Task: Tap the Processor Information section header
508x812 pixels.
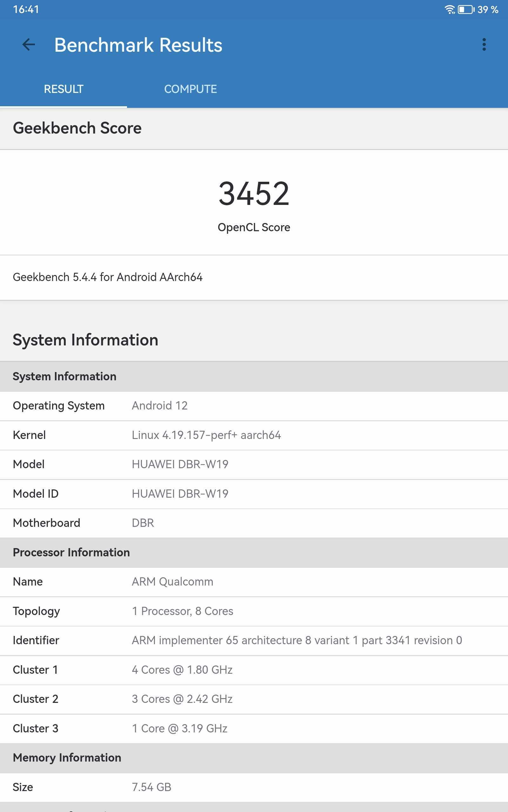Action: coord(254,553)
